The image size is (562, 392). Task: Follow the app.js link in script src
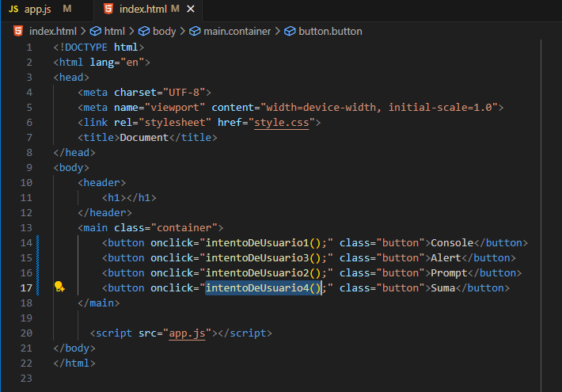tap(187, 333)
